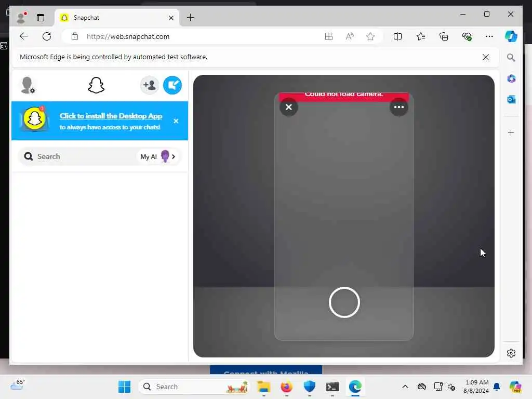Expand My AI with the chevron arrow
Image resolution: width=532 pixels, height=399 pixels.
(x=174, y=156)
